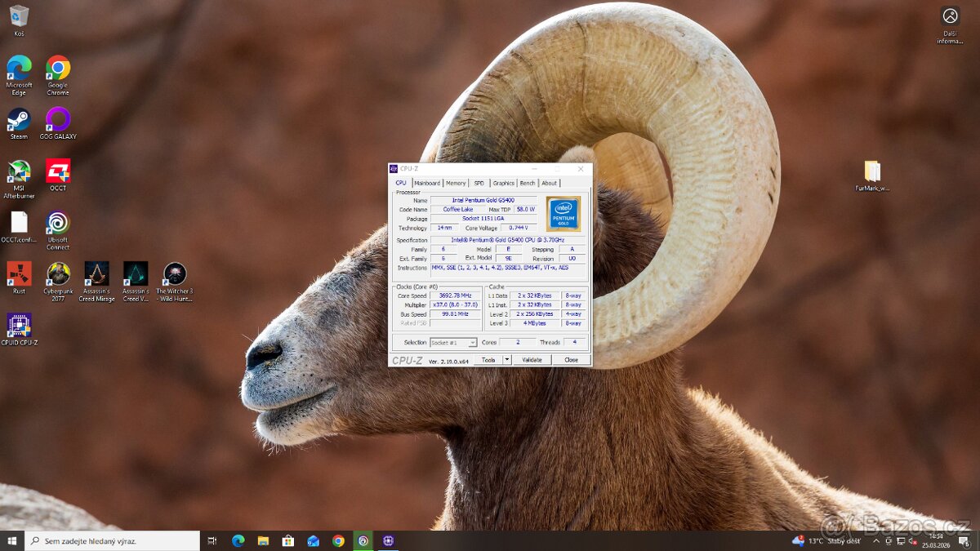
Task: Launch Google Chrome from the taskbar
Action: click(338, 540)
